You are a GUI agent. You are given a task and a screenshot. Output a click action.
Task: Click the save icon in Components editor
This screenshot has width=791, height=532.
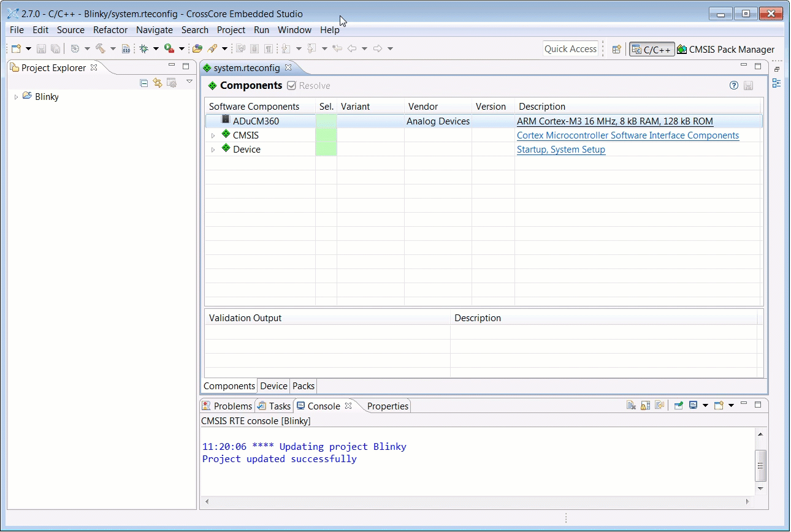pyautogui.click(x=749, y=86)
